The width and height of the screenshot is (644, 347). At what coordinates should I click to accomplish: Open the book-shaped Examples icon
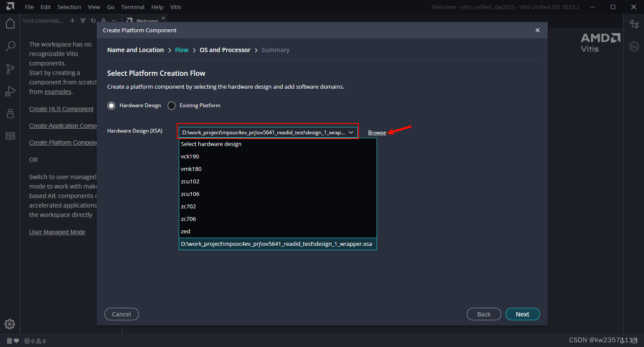click(x=10, y=136)
